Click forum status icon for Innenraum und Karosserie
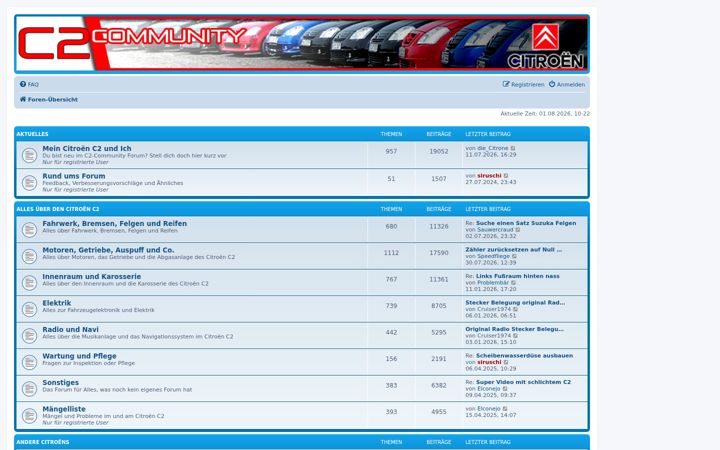The height and width of the screenshot is (450, 720). coord(29,283)
